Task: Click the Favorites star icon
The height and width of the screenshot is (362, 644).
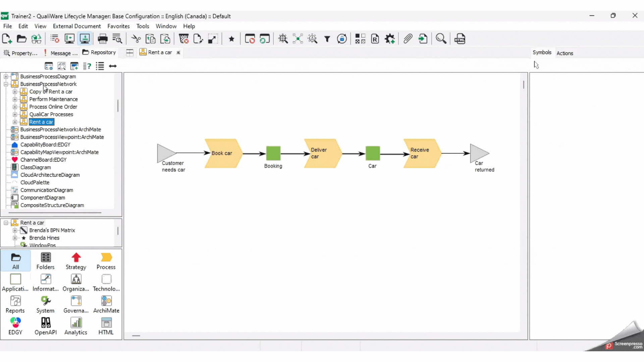Action: (232, 39)
